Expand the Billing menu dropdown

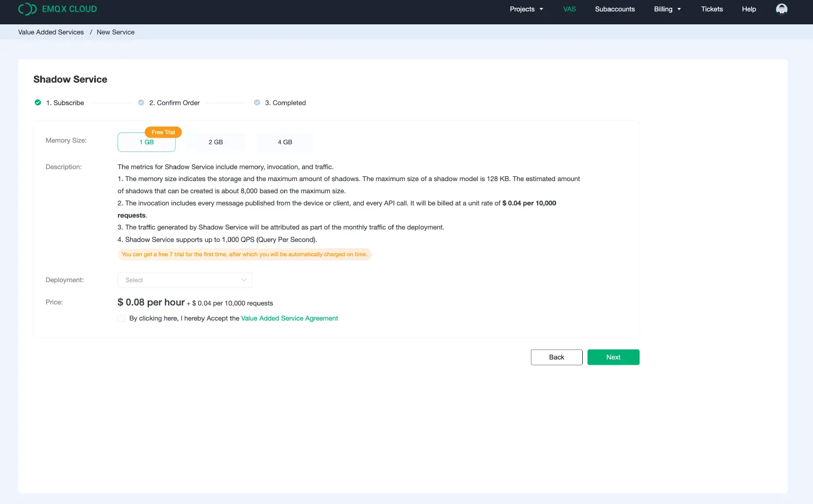pyautogui.click(x=667, y=9)
